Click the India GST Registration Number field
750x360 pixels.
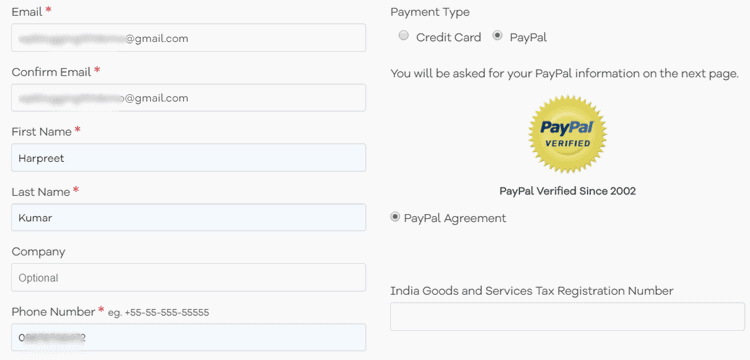coord(567,316)
